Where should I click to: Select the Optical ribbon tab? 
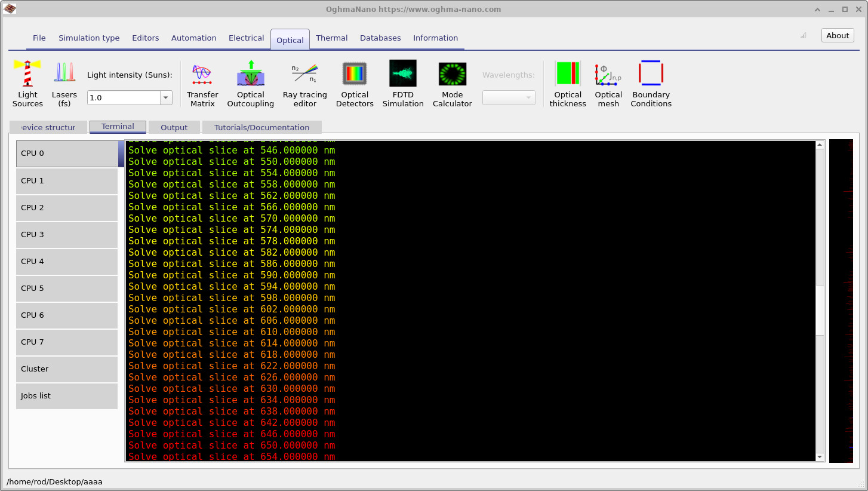click(290, 40)
